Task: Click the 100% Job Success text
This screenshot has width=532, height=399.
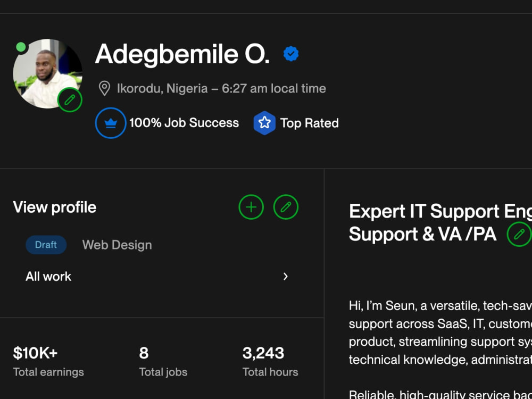Action: tap(184, 123)
